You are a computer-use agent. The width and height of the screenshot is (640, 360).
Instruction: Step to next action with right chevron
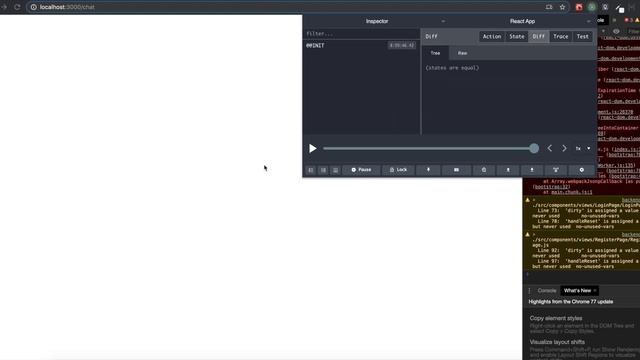point(564,149)
